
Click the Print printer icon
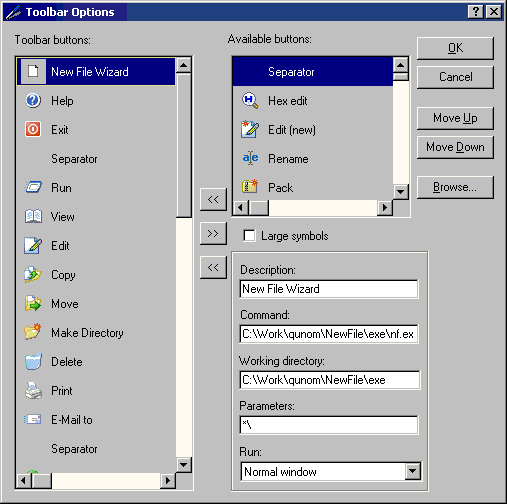coord(33,390)
